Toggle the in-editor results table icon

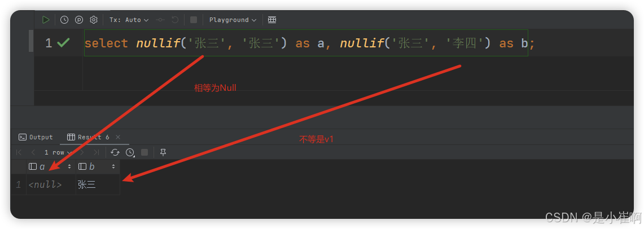point(272,20)
